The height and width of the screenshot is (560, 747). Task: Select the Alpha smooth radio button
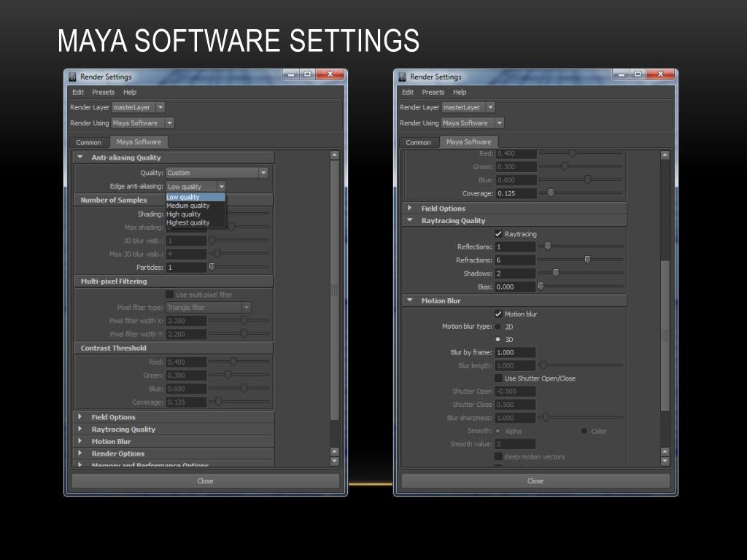[498, 431]
